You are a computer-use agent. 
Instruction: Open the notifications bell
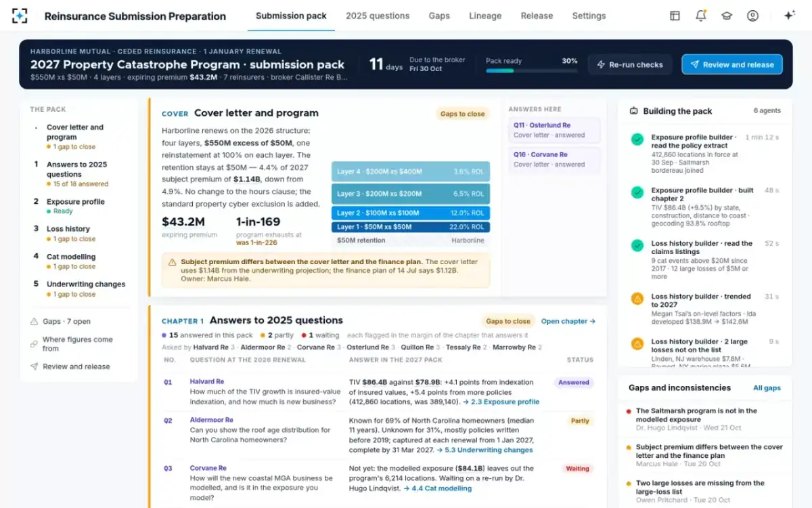[700, 16]
